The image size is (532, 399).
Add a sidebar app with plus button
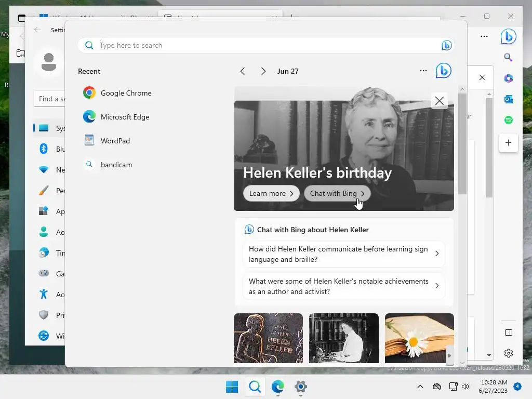click(508, 143)
